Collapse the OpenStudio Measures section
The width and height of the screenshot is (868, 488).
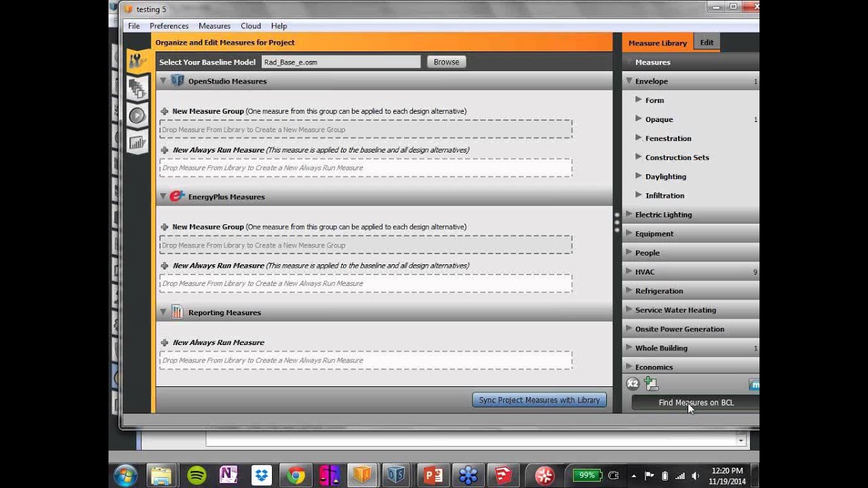tap(163, 81)
